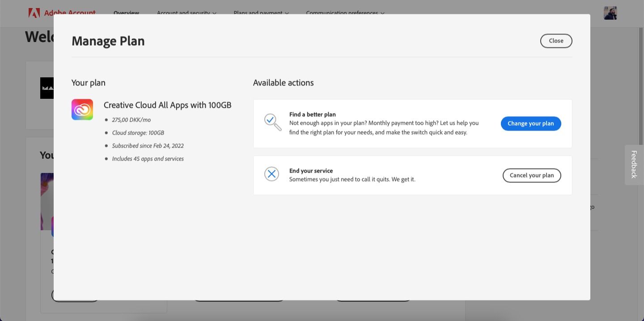
Task: Open the user profile avatar
Action: tap(610, 13)
